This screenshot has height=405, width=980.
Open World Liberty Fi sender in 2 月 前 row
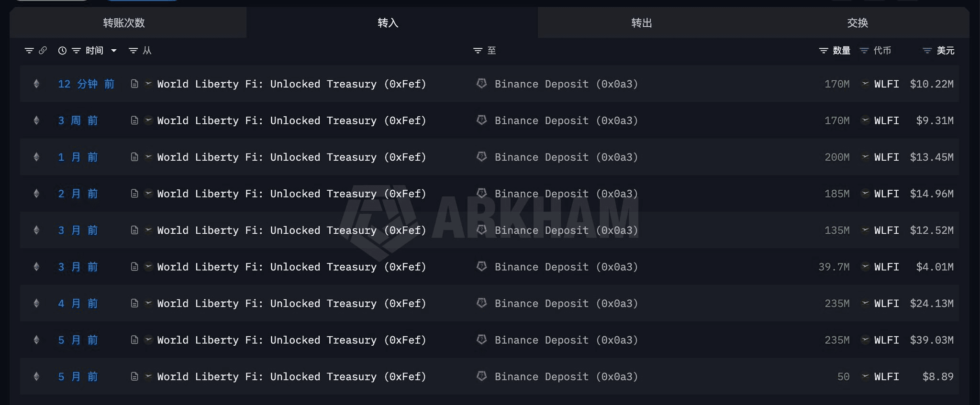[291, 194]
